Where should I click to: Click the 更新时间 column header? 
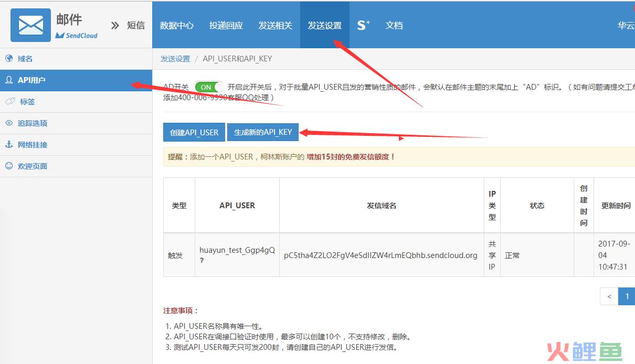point(615,206)
